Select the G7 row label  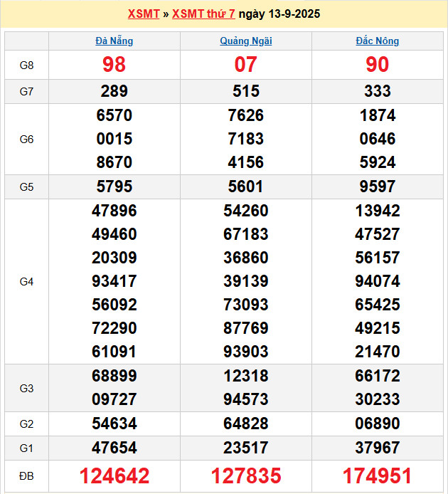(x=26, y=92)
